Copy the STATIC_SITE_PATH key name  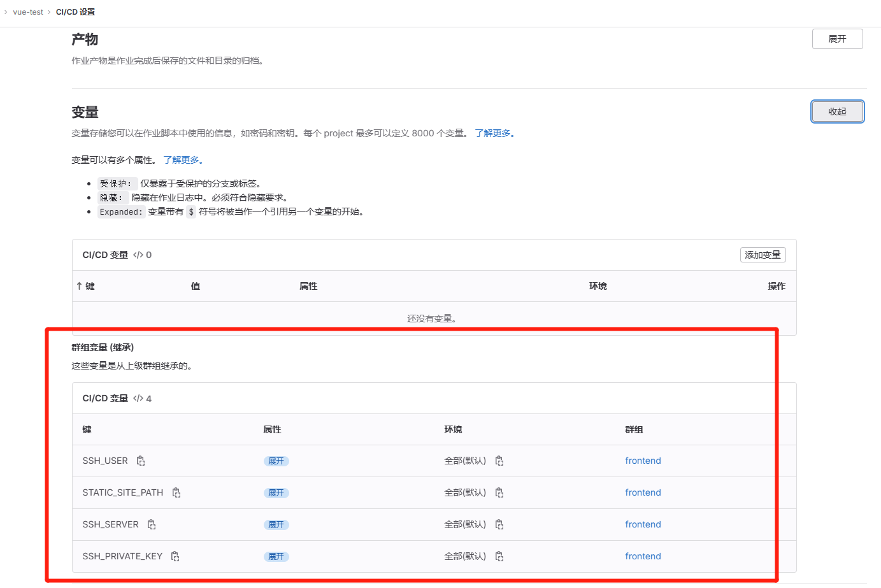pos(176,492)
